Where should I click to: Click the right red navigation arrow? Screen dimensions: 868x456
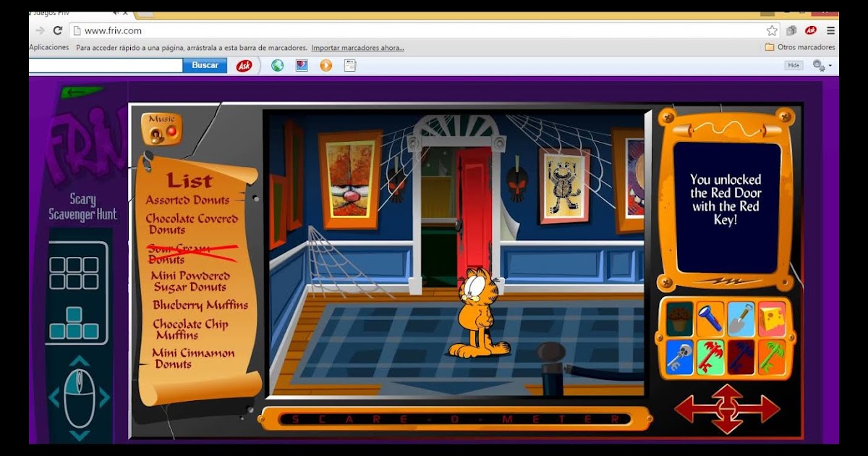click(762, 409)
